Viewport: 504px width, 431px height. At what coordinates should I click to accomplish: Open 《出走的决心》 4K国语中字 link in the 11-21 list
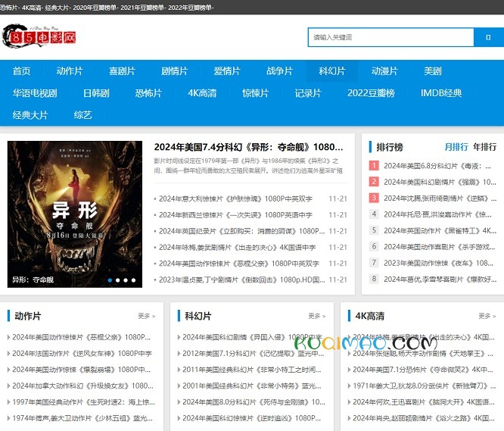[237, 248]
